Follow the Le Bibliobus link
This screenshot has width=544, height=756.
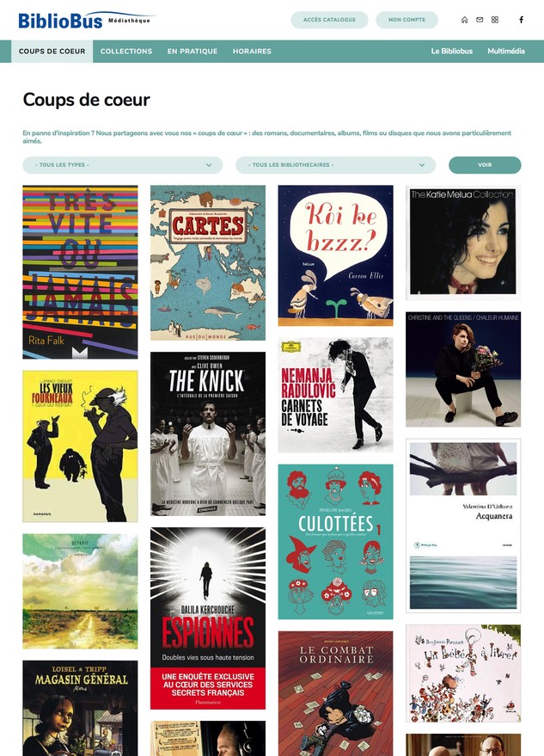pyautogui.click(x=451, y=51)
